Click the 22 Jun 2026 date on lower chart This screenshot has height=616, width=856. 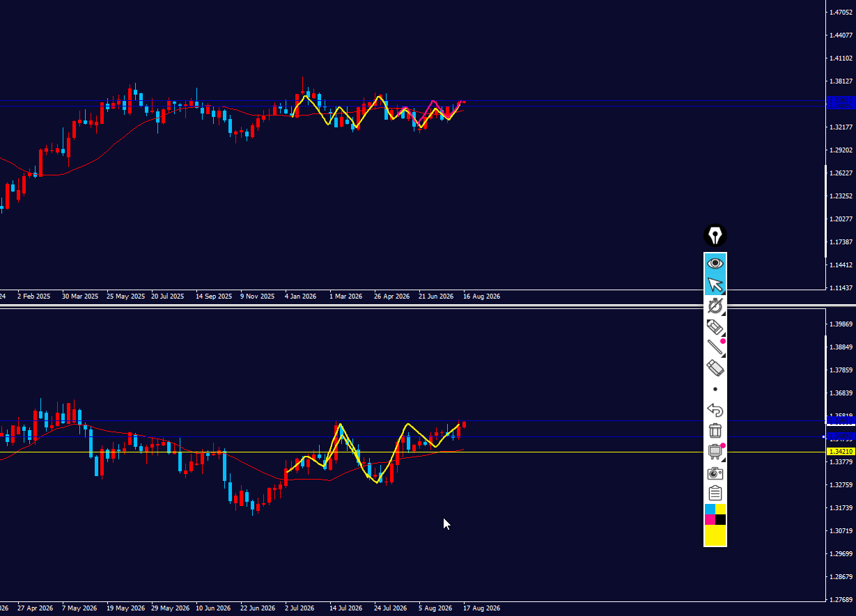[259, 608]
